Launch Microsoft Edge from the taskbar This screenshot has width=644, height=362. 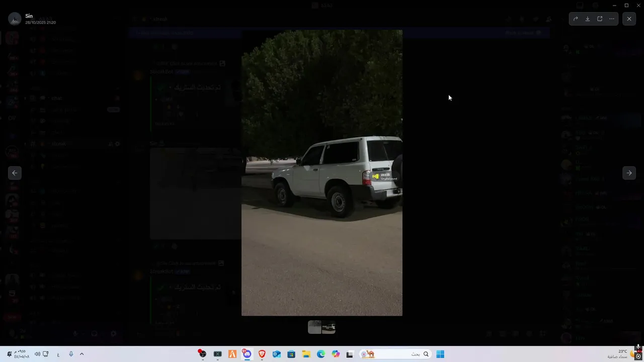pos(321,354)
